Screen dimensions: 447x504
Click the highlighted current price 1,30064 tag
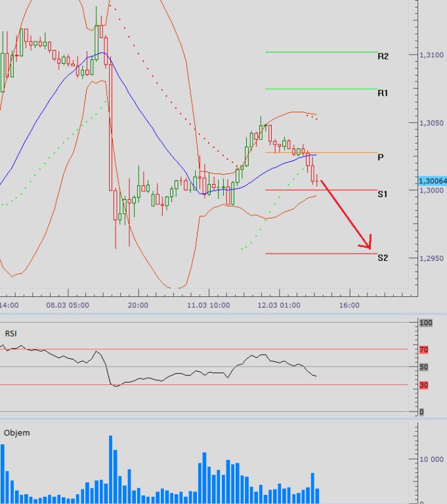pyautogui.click(x=433, y=181)
